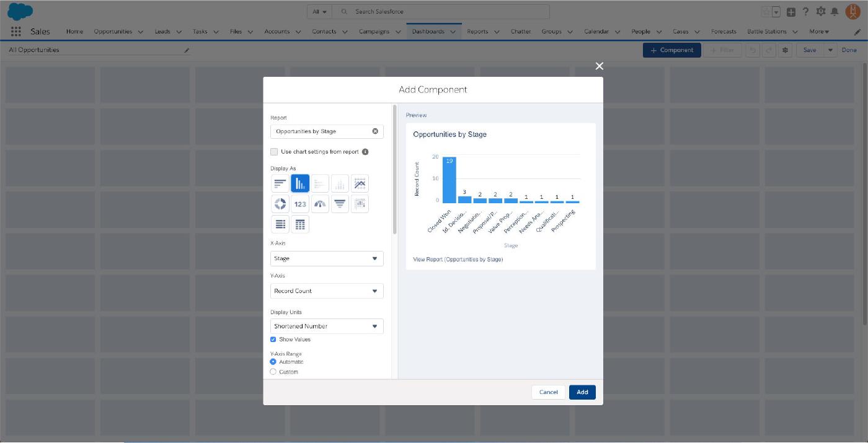Open View Report (Opportunities by Stage) link
The image size is (868, 443).
(x=458, y=260)
